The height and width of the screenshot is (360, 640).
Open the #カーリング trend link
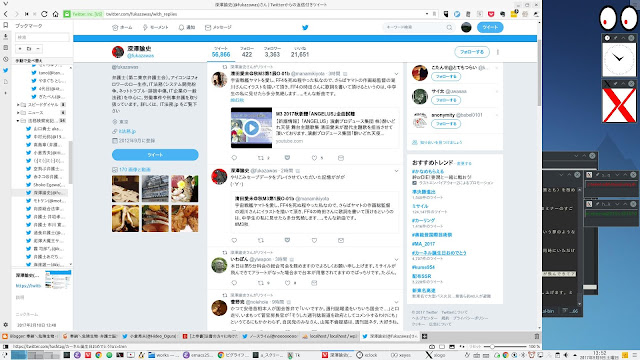click(423, 221)
